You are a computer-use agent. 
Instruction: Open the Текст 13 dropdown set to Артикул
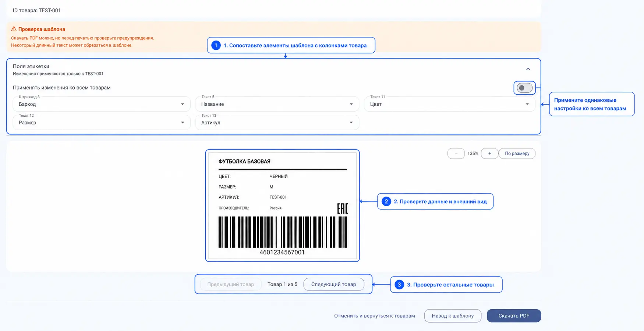(x=277, y=123)
